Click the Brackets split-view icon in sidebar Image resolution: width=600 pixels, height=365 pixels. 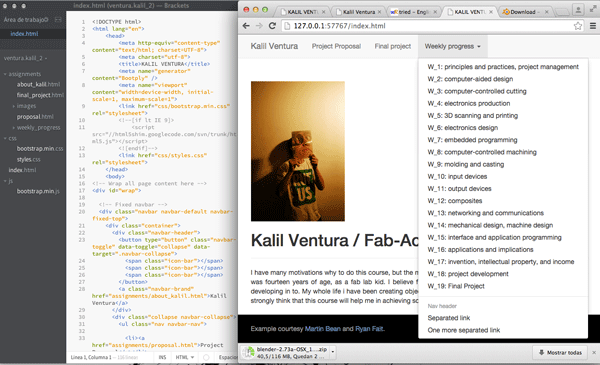coord(58,20)
